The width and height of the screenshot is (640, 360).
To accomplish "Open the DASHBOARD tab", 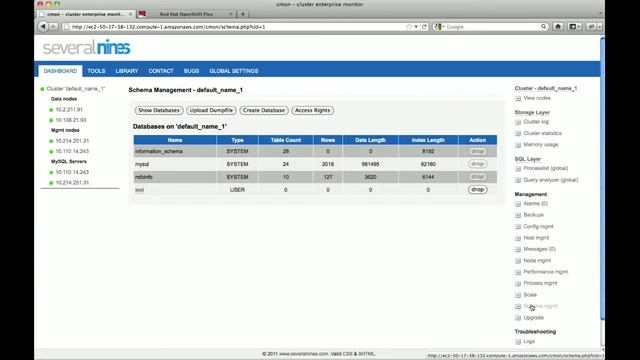I will (60, 71).
